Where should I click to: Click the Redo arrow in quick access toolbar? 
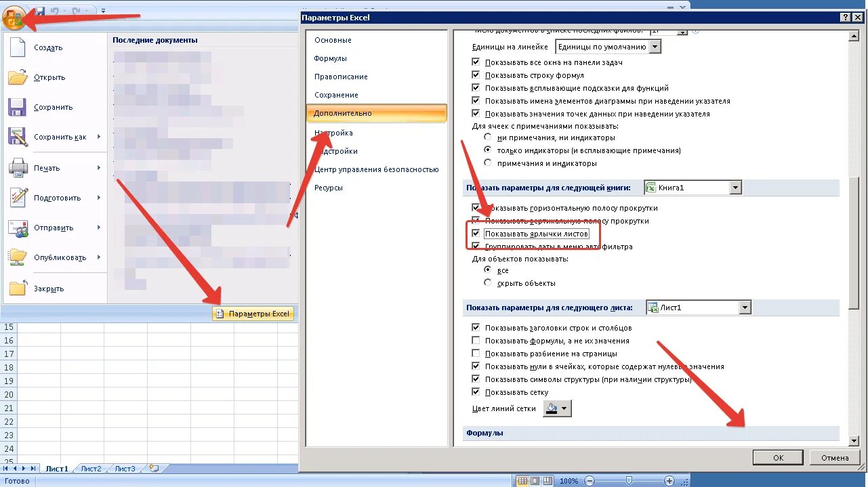coord(77,11)
